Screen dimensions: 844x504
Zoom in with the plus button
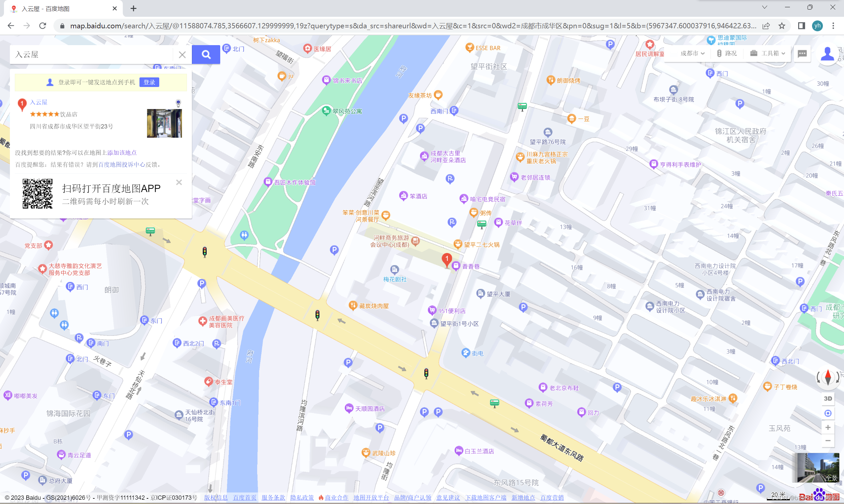click(828, 427)
